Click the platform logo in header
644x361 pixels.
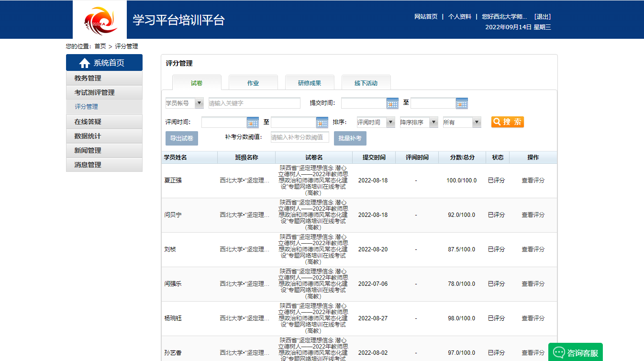pos(100,20)
